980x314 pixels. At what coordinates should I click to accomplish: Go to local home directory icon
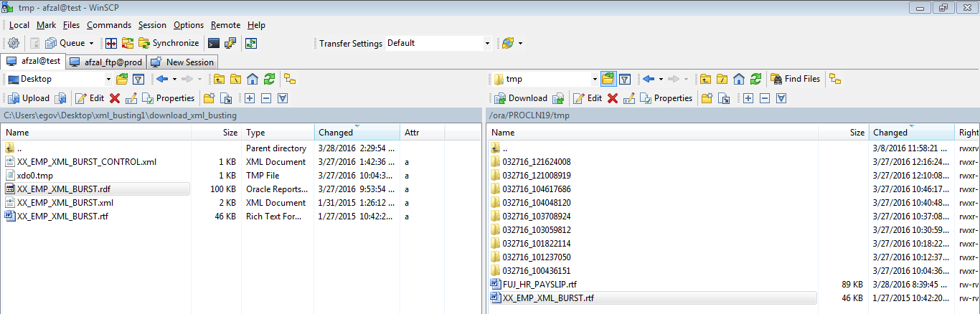point(253,79)
